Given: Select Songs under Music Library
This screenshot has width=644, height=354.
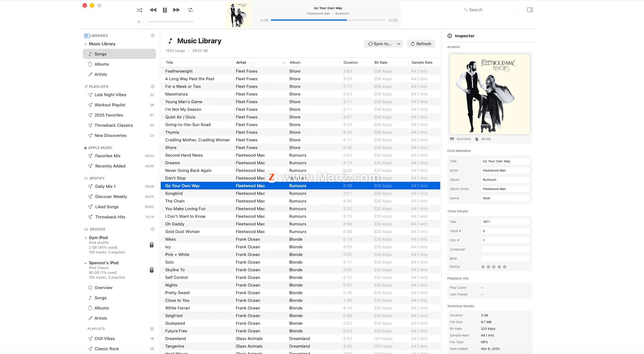Looking at the screenshot, I should click(x=119, y=54).
